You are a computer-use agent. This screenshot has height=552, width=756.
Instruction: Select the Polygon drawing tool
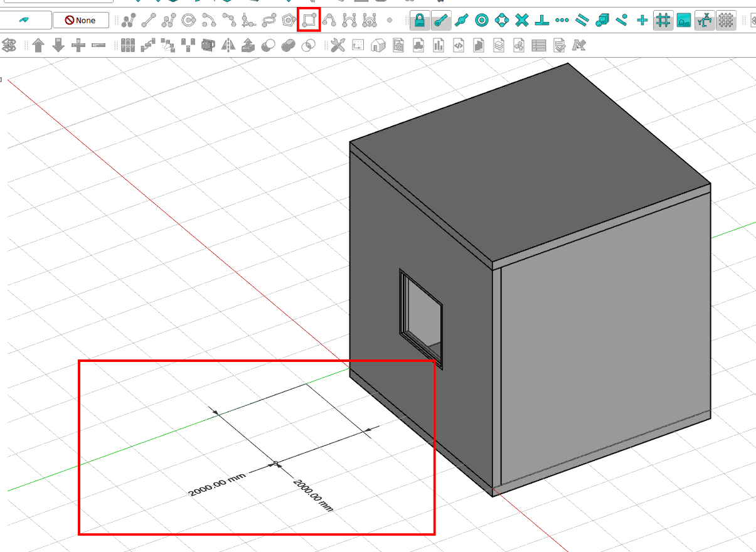click(x=289, y=20)
